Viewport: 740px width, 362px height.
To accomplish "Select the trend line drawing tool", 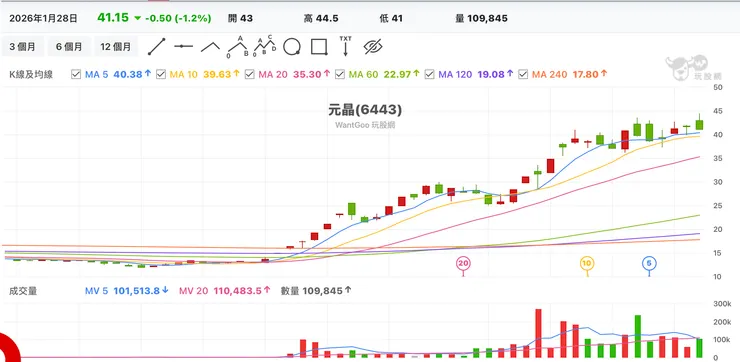I will coord(156,47).
